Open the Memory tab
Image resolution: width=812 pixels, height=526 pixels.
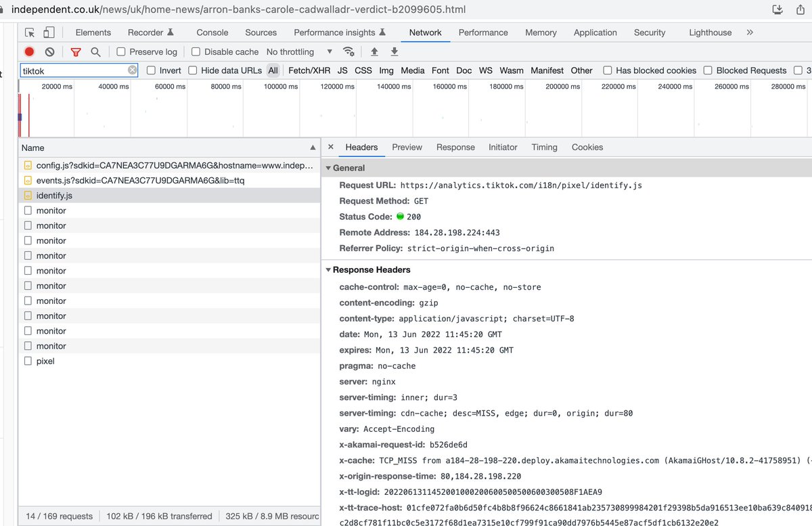click(541, 32)
